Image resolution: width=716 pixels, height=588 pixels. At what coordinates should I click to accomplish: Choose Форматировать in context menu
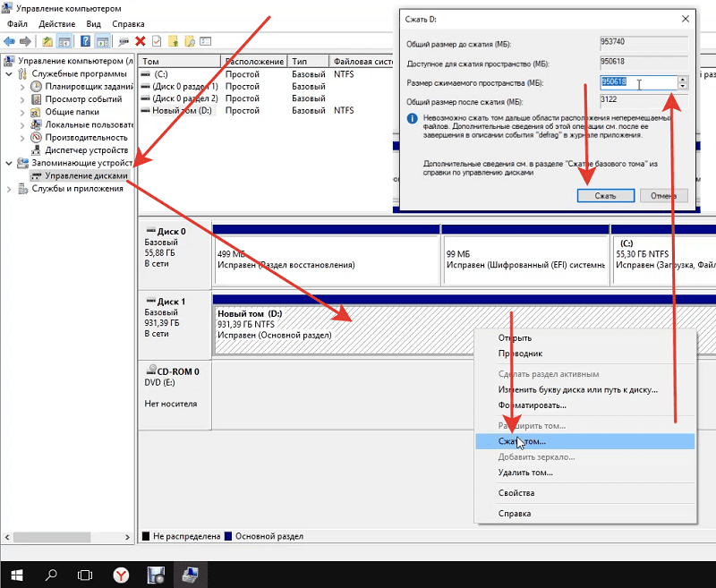pyautogui.click(x=585, y=405)
